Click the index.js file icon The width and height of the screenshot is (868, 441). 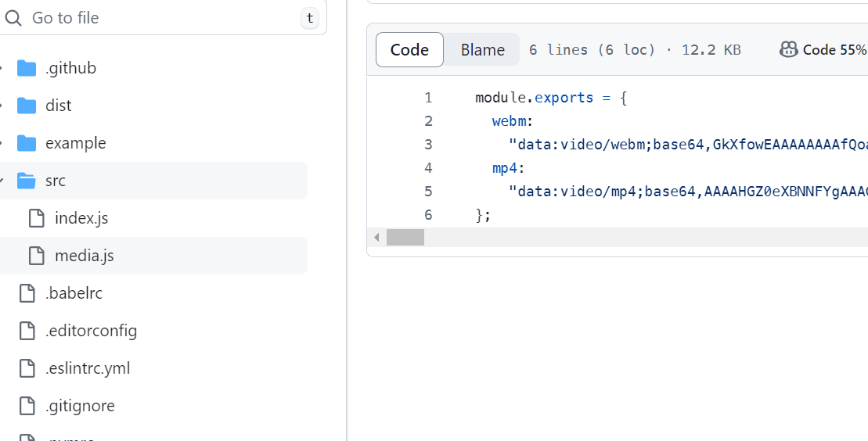37,218
